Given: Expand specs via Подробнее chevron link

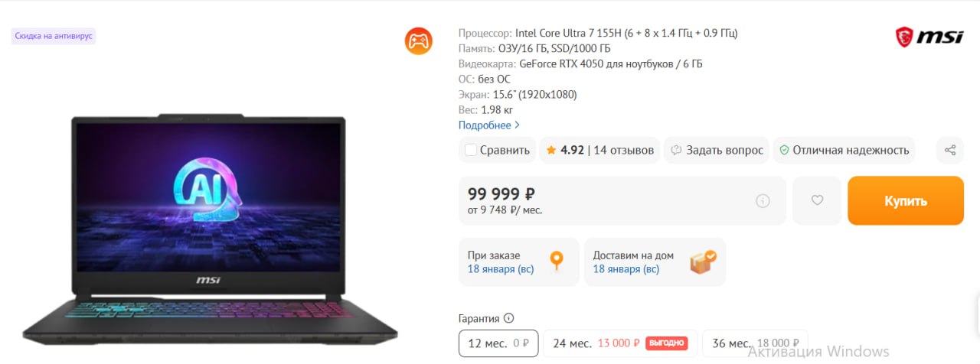Looking at the screenshot, I should pyautogui.click(x=489, y=125).
